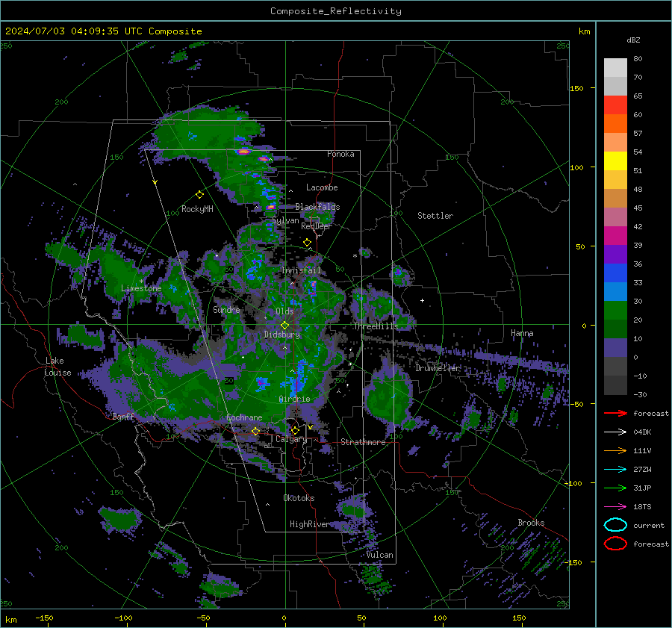Screen dimensions: 672x628
Task: Click the Okotoks city label
Action: click(x=299, y=498)
